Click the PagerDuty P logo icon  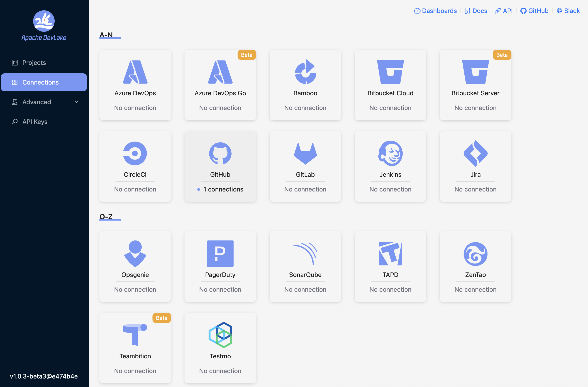coord(220,253)
